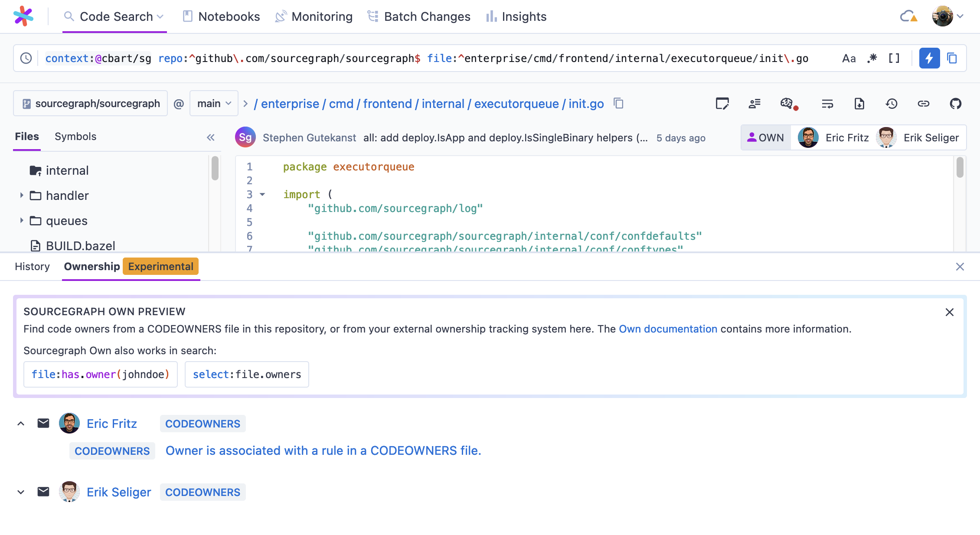980x535 pixels.
Task: Click file:has.owner(johndoe) example query
Action: [100, 374]
